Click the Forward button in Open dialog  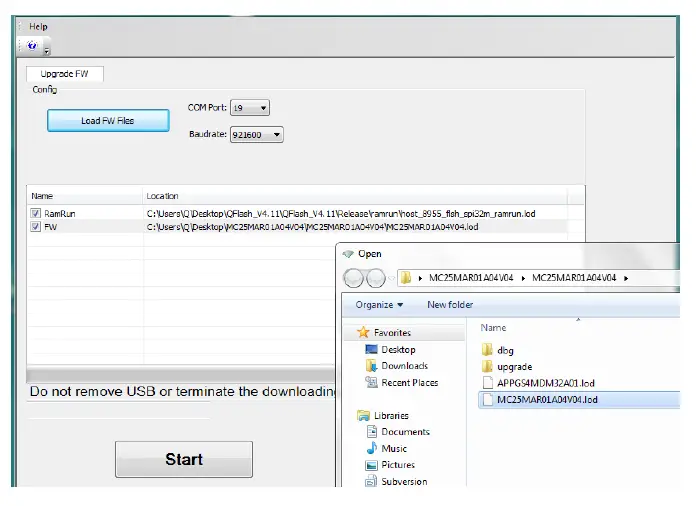(376, 278)
